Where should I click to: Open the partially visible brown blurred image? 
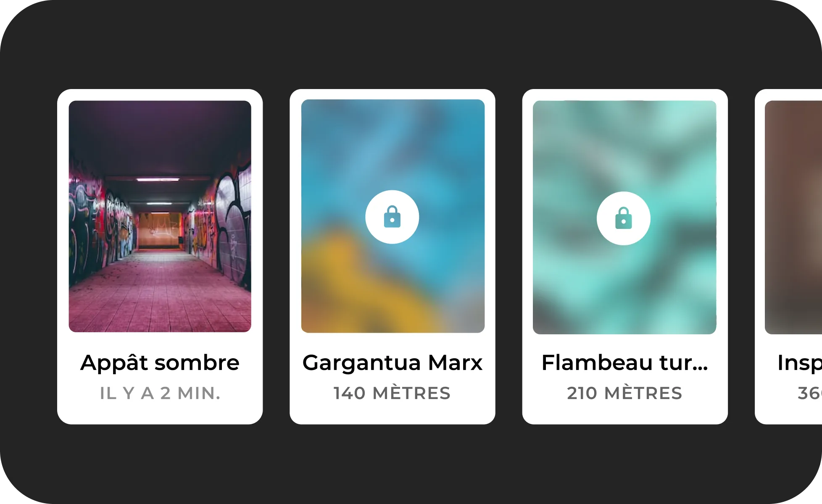pyautogui.click(x=793, y=217)
